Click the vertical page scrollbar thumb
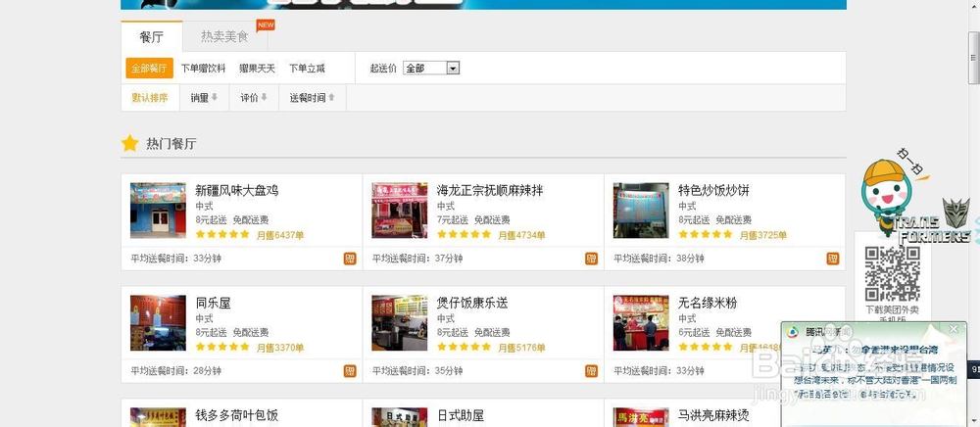 [x=974, y=58]
